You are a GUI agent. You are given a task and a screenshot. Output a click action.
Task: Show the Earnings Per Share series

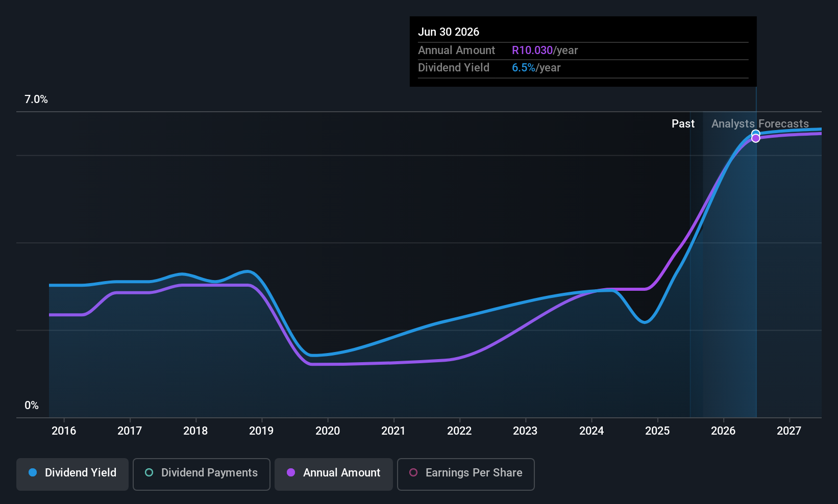click(465, 473)
